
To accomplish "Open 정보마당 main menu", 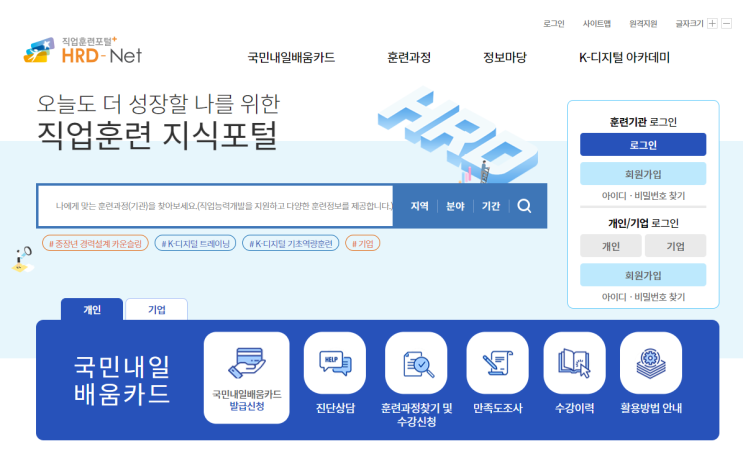I will 505,57.
